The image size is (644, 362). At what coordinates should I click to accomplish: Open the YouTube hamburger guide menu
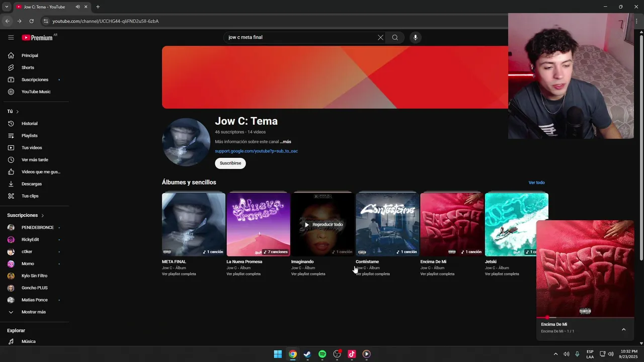click(11, 37)
